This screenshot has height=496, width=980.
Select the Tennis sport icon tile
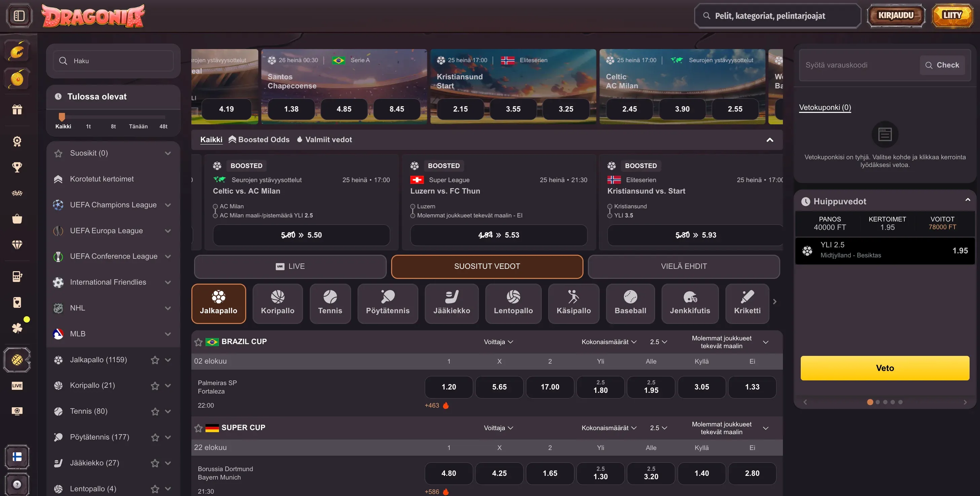(330, 303)
